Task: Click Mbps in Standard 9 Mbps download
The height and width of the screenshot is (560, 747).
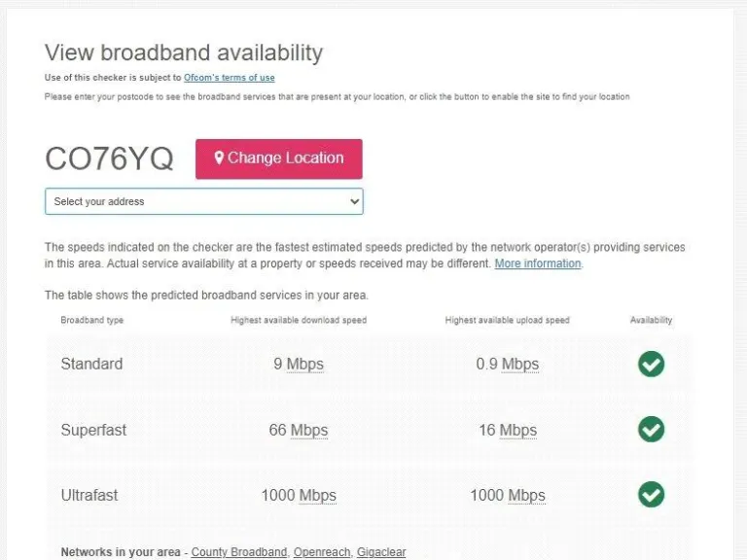Action: [305, 365]
